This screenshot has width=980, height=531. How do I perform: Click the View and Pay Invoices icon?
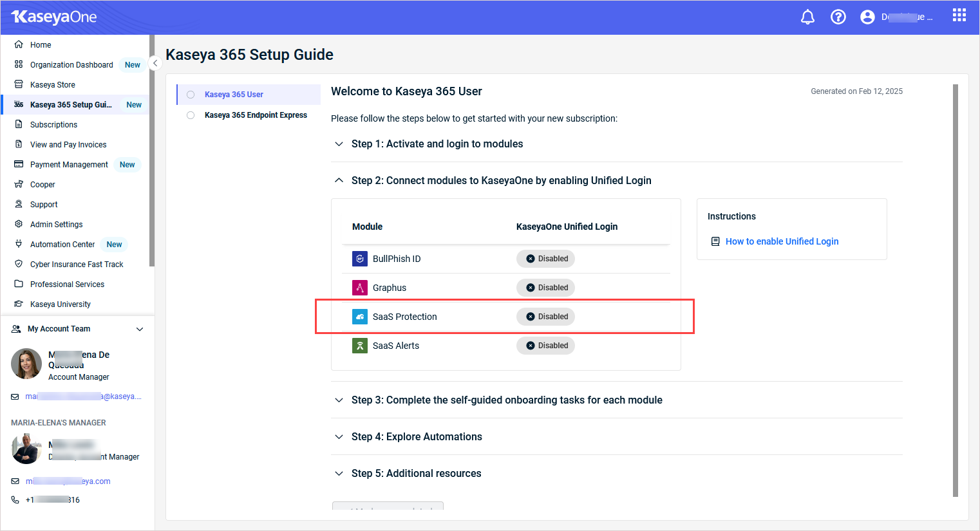click(19, 144)
